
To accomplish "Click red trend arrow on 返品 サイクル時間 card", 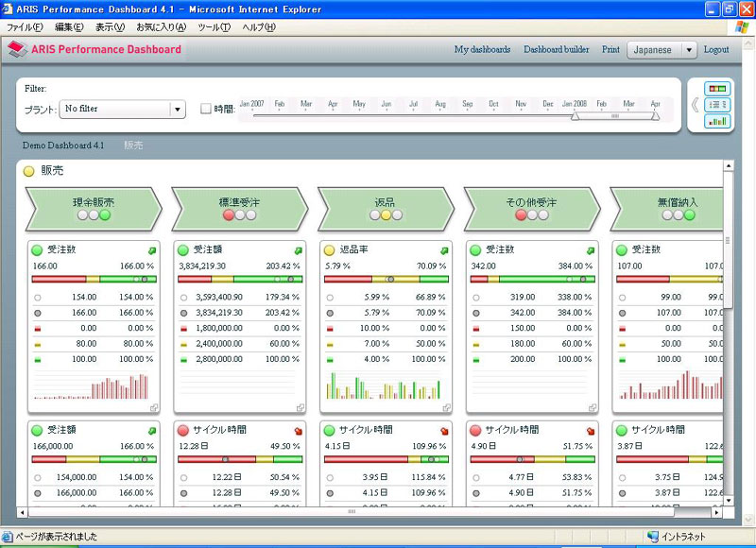I will pos(444,431).
